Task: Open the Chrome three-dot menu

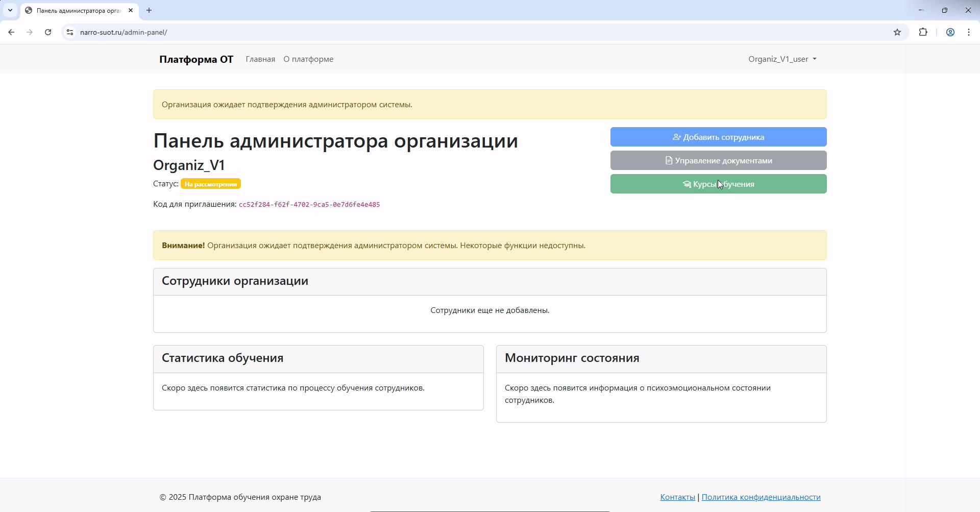Action: point(968,32)
